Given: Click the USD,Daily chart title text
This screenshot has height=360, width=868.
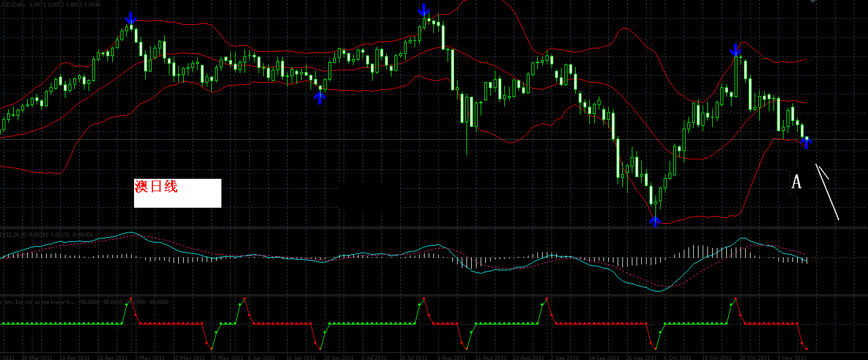Looking at the screenshot, I should pos(13,4).
